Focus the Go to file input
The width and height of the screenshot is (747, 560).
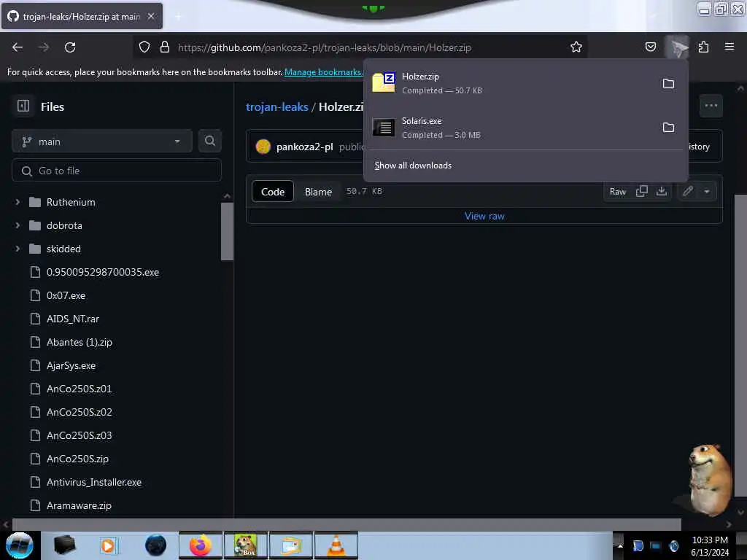[117, 171]
